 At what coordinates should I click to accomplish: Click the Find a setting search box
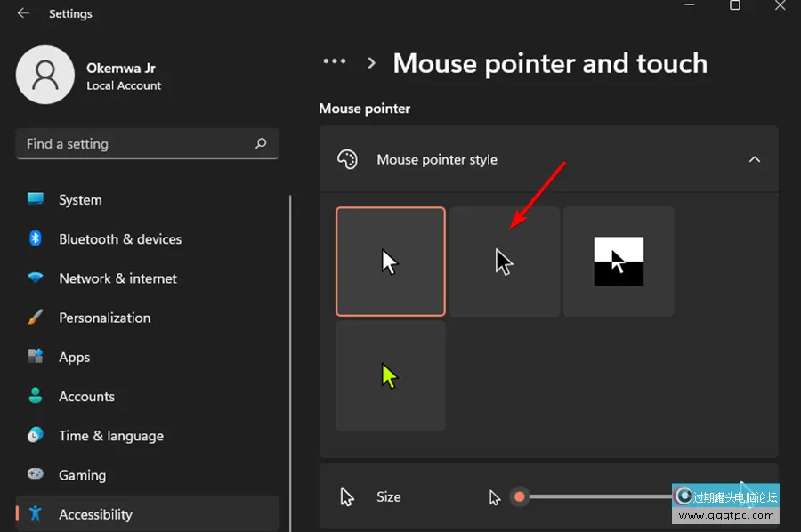click(x=133, y=143)
